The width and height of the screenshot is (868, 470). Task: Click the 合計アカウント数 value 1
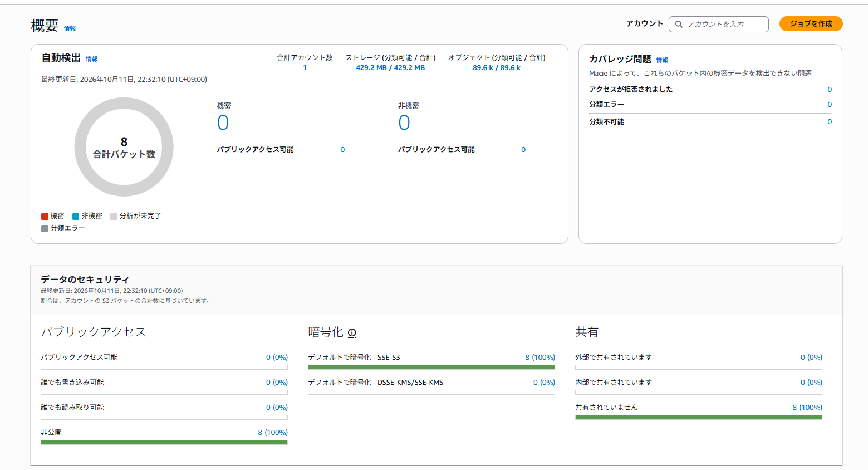click(305, 68)
